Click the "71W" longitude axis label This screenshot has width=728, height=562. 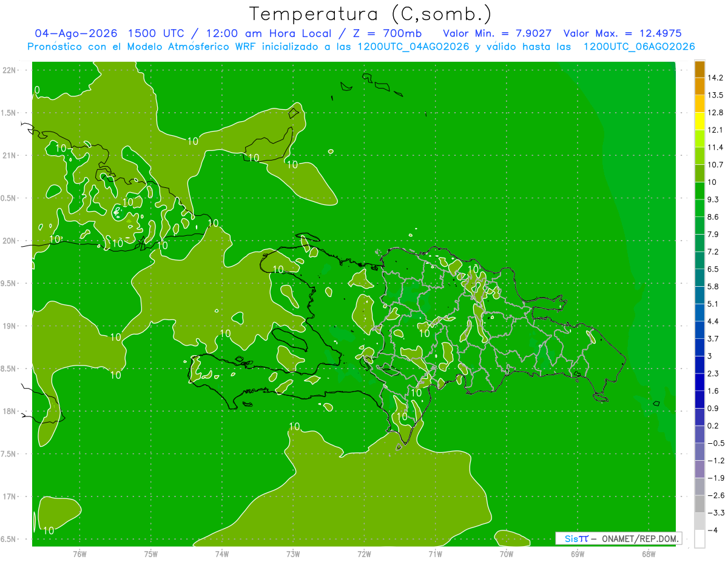pos(435,554)
